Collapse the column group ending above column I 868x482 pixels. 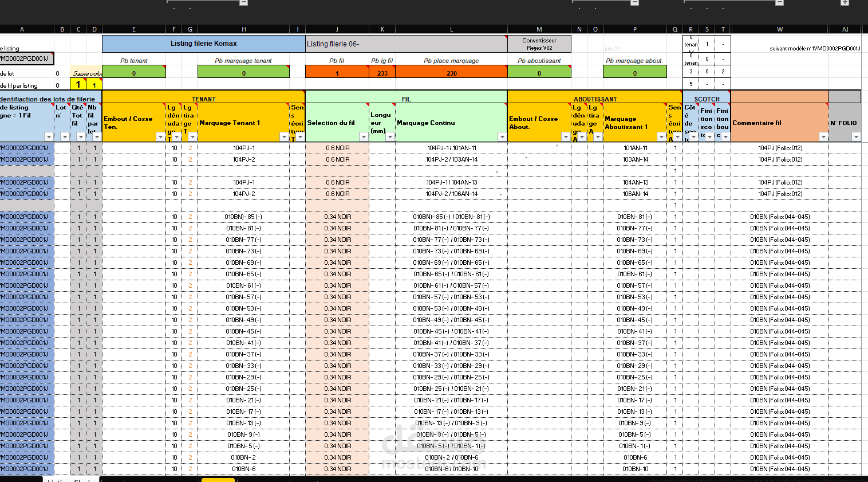(243, 2)
